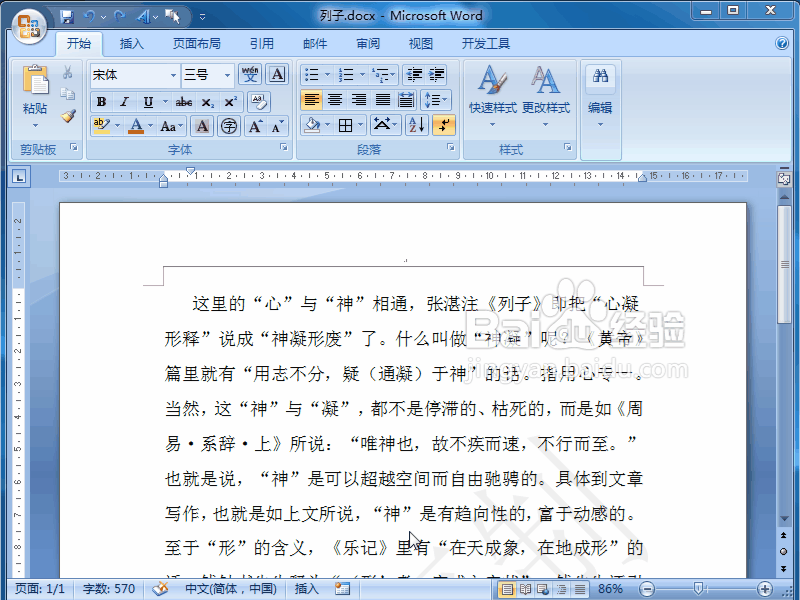Toggle bold formatting
The height and width of the screenshot is (600, 800).
100,102
